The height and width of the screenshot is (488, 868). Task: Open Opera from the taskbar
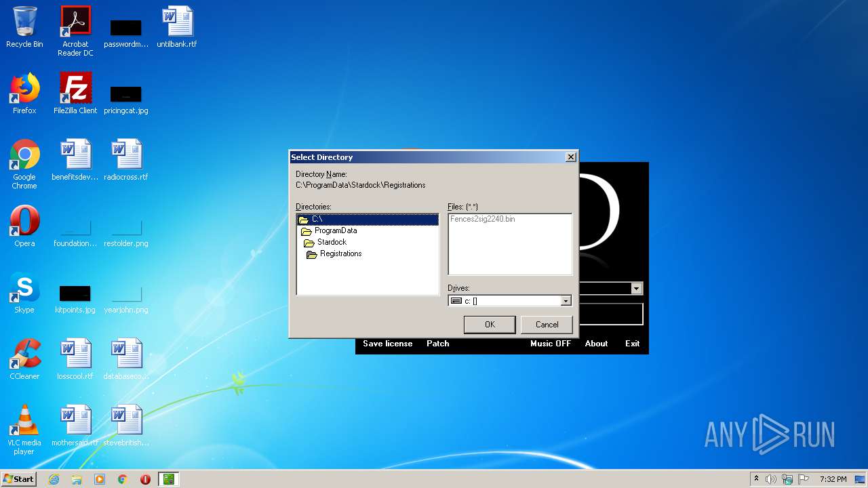tap(145, 479)
